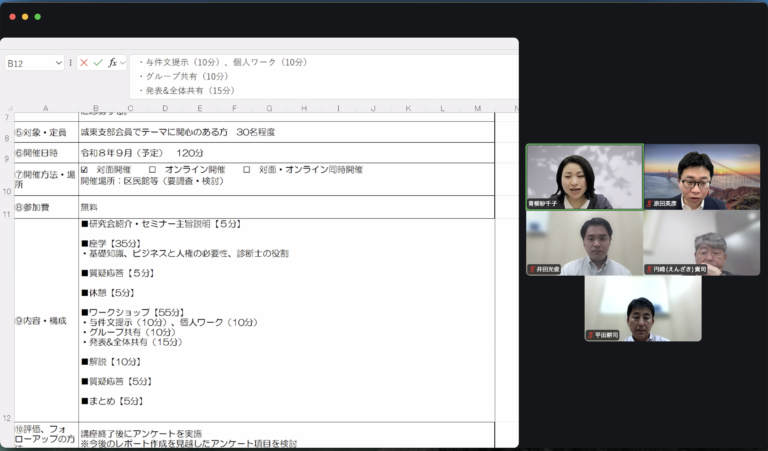The height and width of the screenshot is (451, 768).
Task: Click the muted microphone icon on 井田光俊's tile
Action: pyautogui.click(x=532, y=269)
